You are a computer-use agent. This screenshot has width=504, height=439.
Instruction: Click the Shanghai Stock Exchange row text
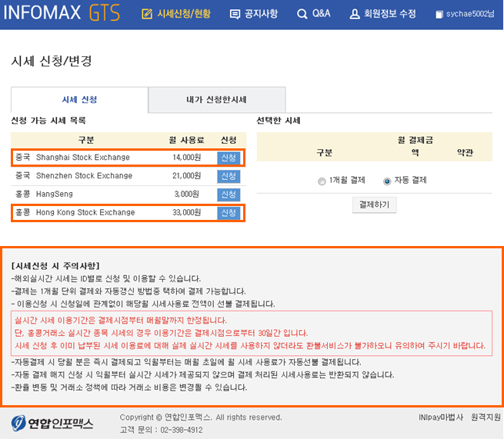82,158
